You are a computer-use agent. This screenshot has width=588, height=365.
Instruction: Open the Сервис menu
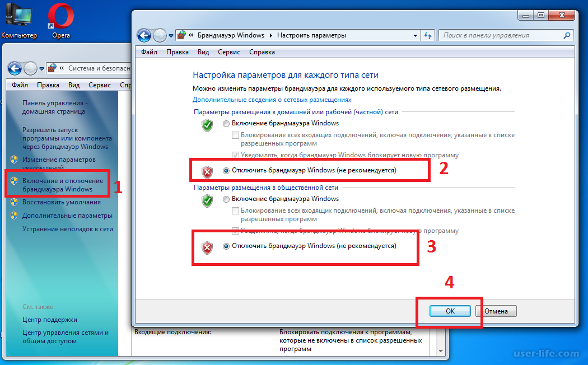click(228, 52)
